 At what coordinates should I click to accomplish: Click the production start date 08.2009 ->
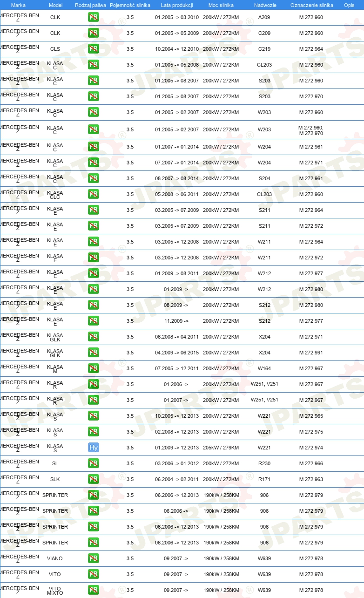(176, 305)
